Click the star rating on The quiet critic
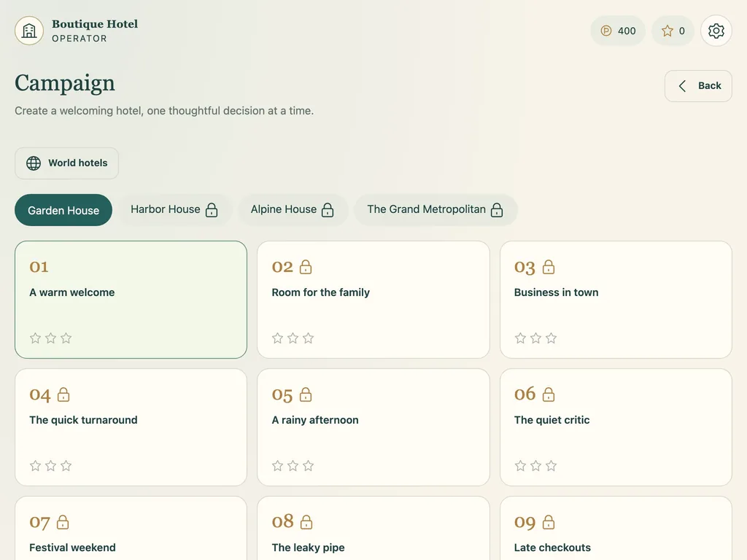 (535, 466)
